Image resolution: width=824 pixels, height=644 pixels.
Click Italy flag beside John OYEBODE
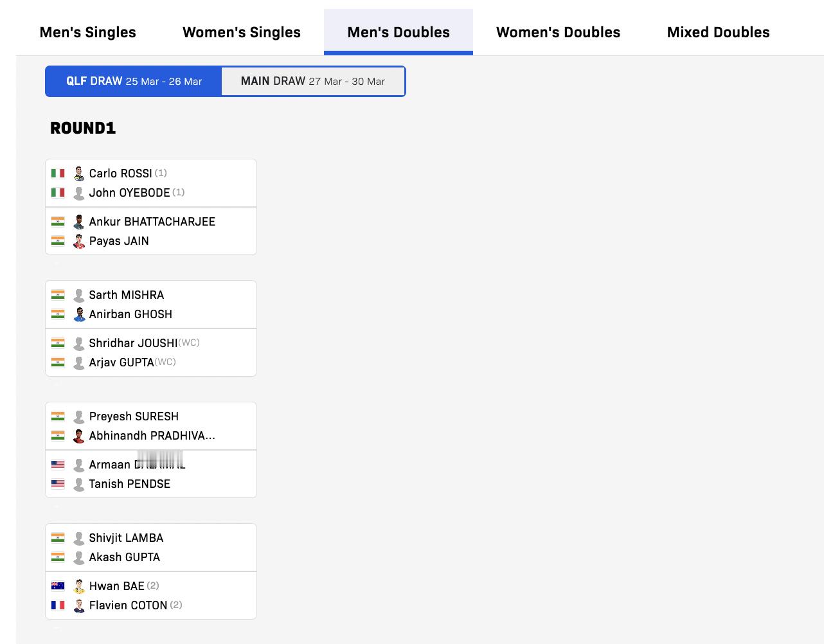coord(58,192)
